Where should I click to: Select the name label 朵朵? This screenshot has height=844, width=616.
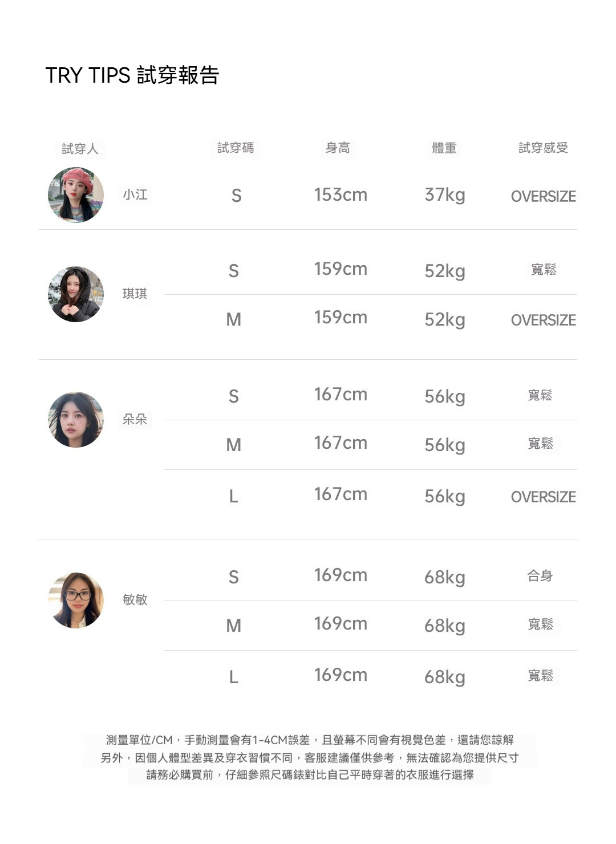coord(135,419)
